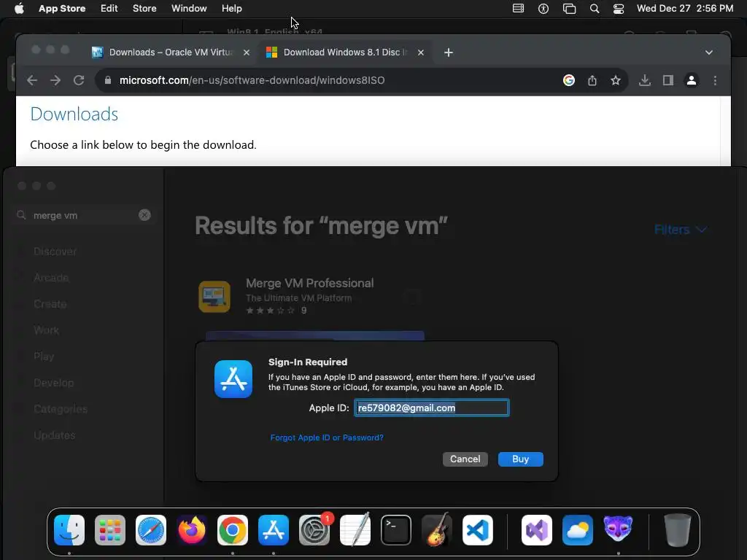The width and height of the screenshot is (747, 560).
Task: Select Arcade in App Store sidebar
Action: pos(51,278)
